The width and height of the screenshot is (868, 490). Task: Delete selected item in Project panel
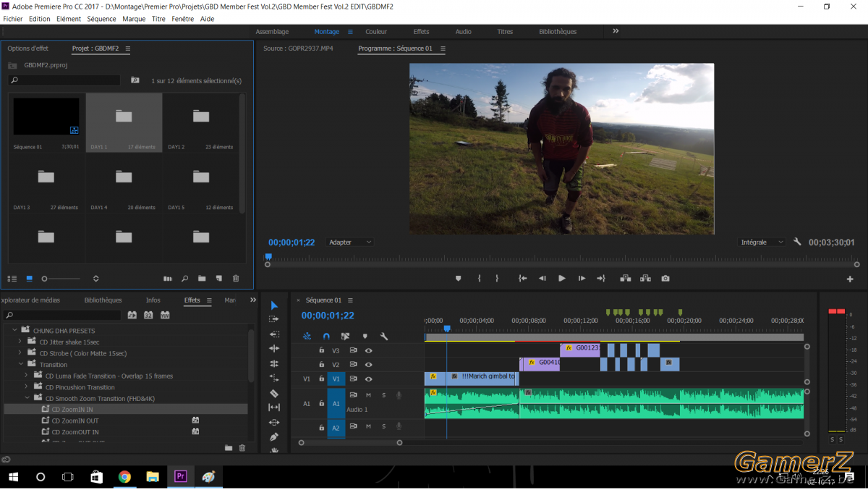point(236,278)
